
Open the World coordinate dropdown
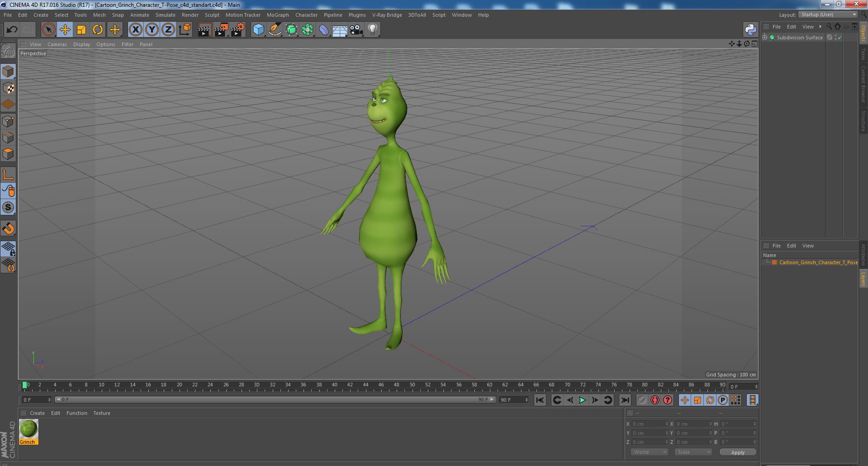pyautogui.click(x=650, y=452)
